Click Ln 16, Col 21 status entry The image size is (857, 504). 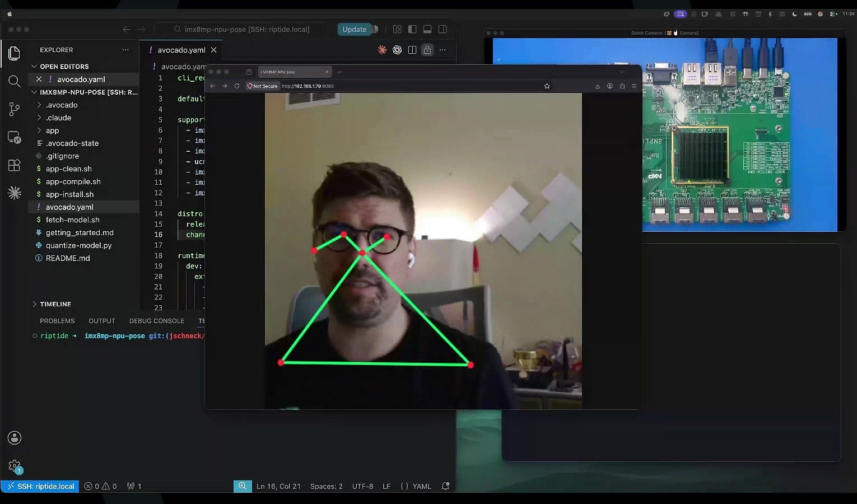coord(278,486)
